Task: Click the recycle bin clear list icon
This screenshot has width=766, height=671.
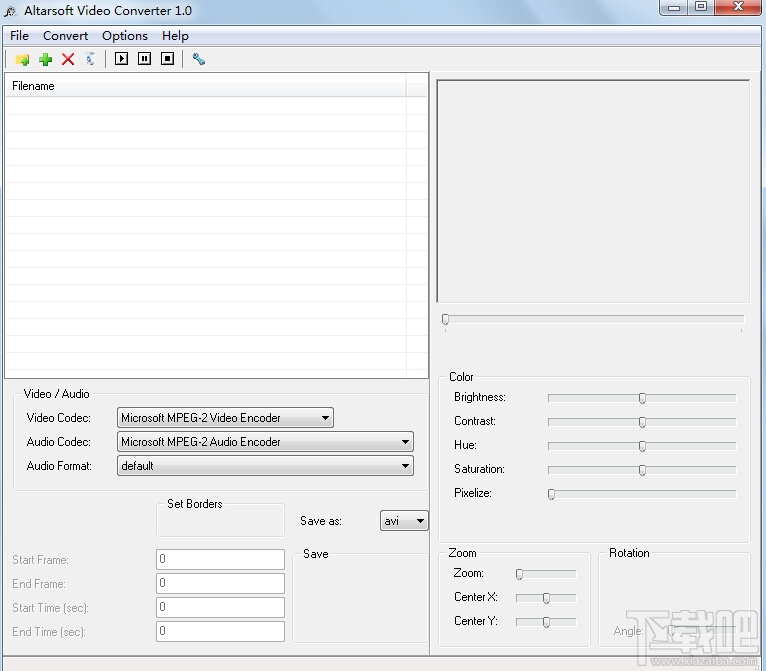Action: (90, 60)
